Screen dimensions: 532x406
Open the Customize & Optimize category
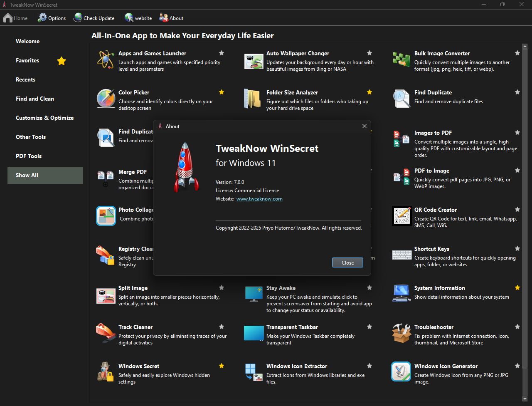coord(45,118)
